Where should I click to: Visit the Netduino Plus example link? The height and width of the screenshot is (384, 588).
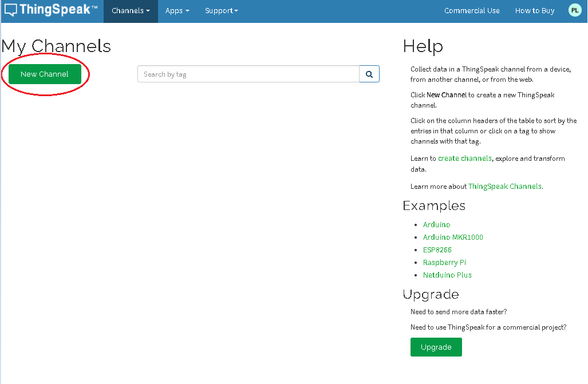click(x=447, y=275)
